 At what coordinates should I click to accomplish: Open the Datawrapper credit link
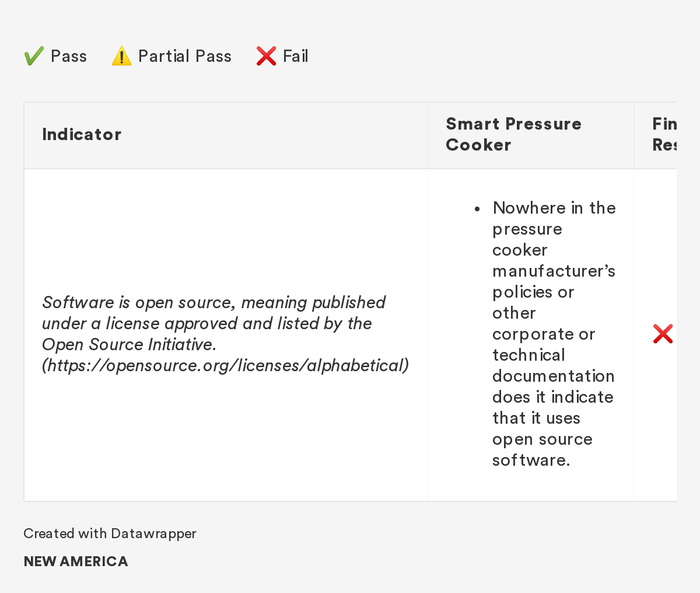pos(153,533)
